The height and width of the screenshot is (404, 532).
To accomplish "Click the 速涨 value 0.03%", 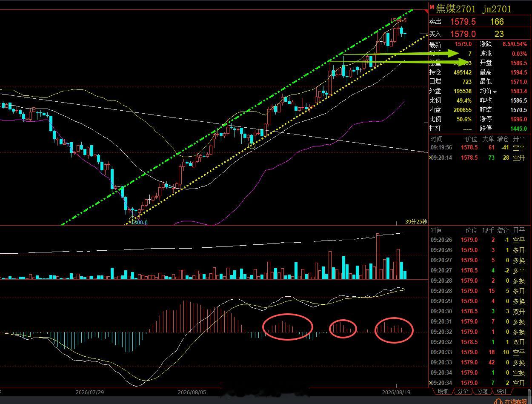I will pyautogui.click(x=519, y=54).
